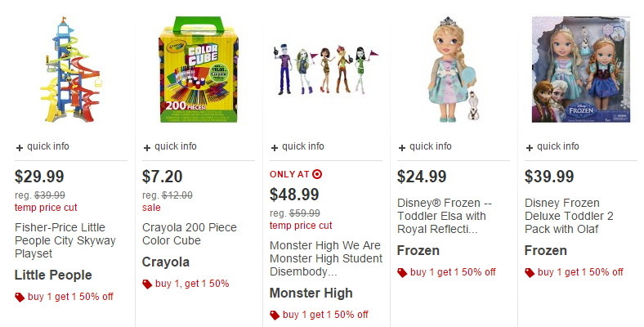Open the Crayola 200 Piece Color Cube link
The height and width of the screenshot is (327, 644).
point(190,234)
